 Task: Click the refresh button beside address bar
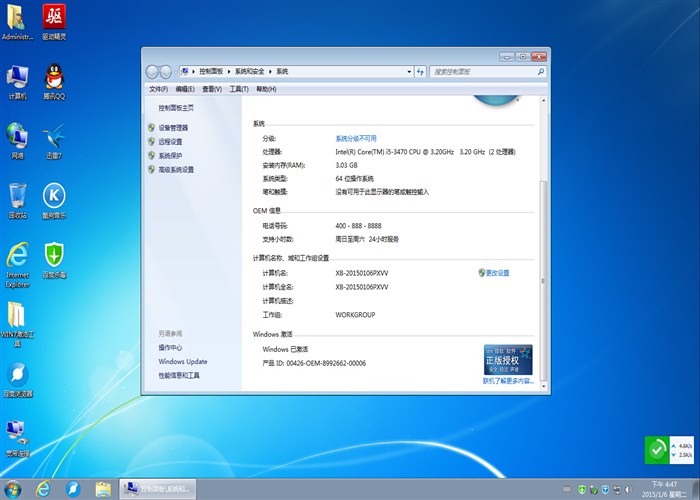click(x=420, y=72)
